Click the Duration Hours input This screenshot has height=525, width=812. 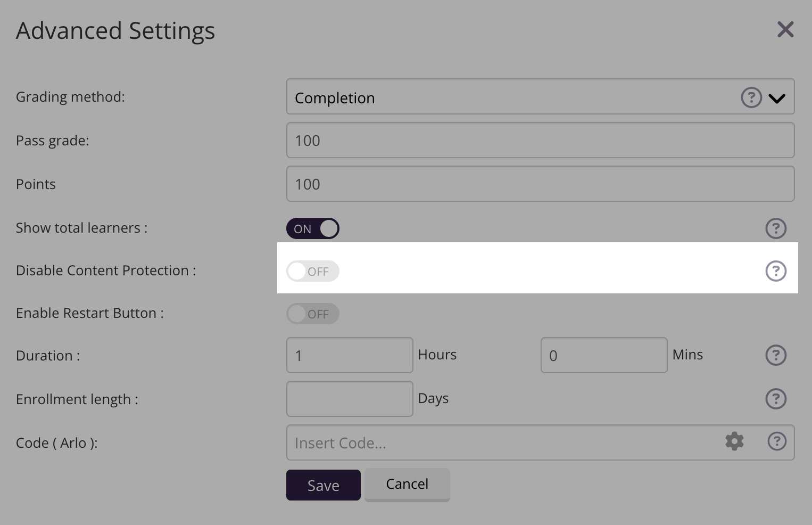[x=350, y=355]
